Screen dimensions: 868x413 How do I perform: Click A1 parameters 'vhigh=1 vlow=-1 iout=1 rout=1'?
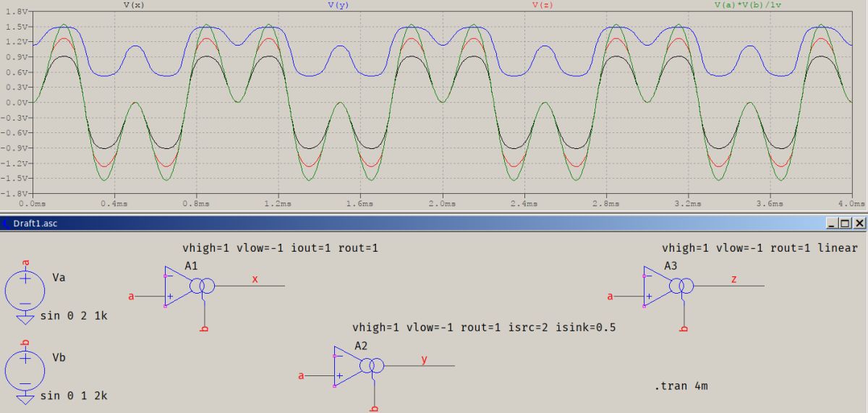tap(280, 248)
